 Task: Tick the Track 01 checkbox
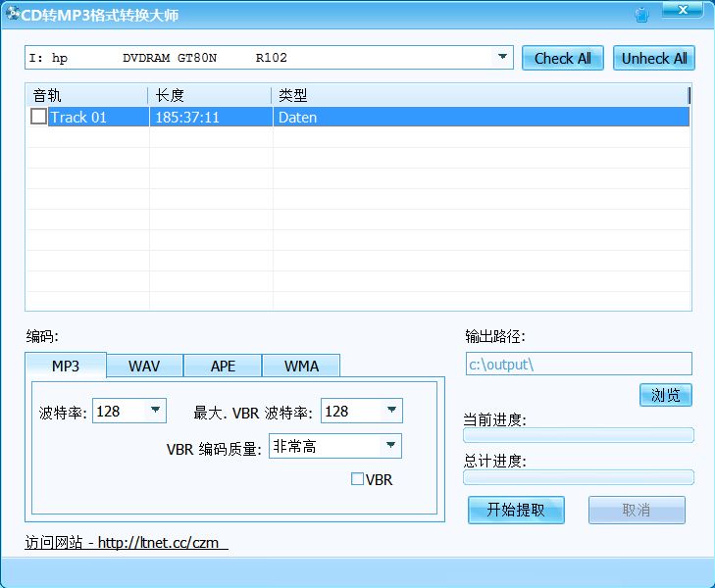coord(38,117)
